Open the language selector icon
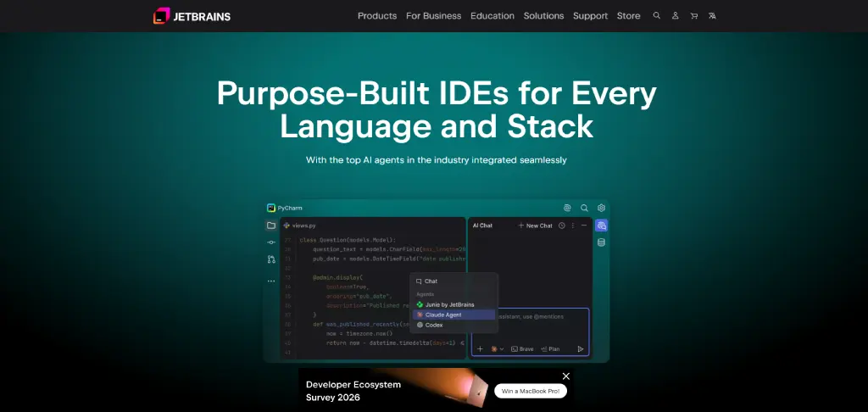This screenshot has height=412, width=868. [712, 15]
